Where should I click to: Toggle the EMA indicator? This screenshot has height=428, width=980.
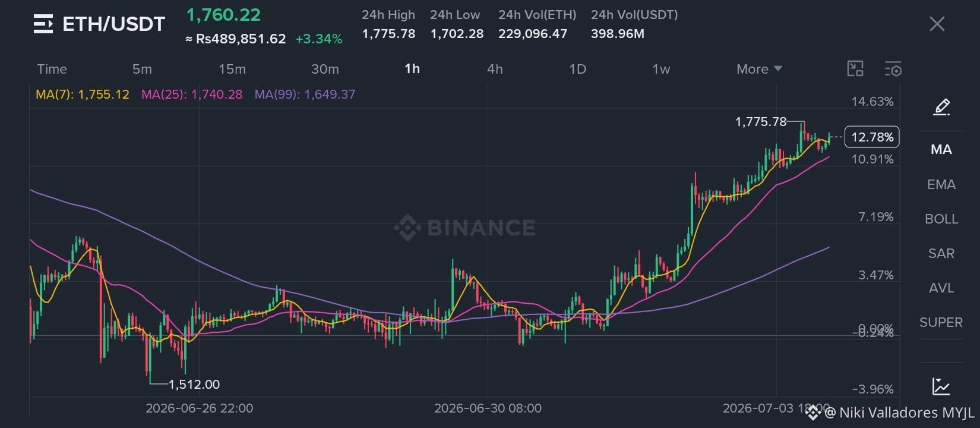[941, 184]
